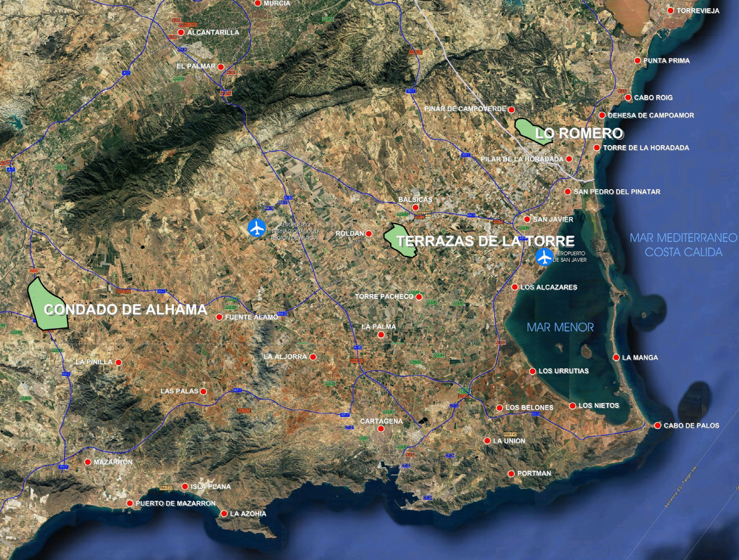This screenshot has width=739, height=560.
Task: Click the Murcia International Airport plane icon
Action: tap(257, 228)
